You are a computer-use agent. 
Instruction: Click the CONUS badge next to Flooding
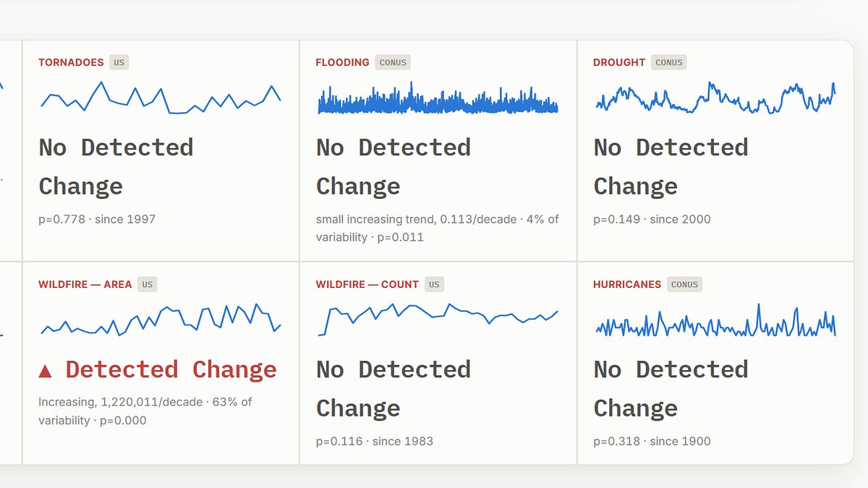click(x=393, y=62)
